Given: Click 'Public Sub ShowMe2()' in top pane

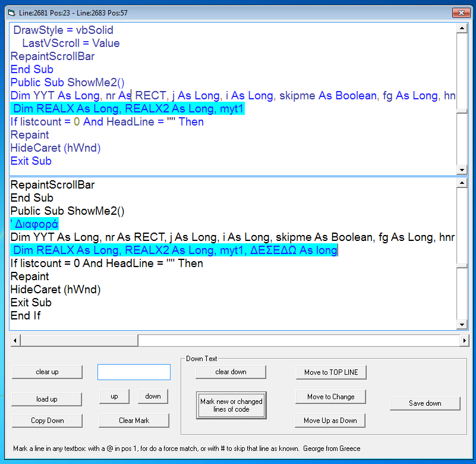Looking at the screenshot, I should [67, 82].
